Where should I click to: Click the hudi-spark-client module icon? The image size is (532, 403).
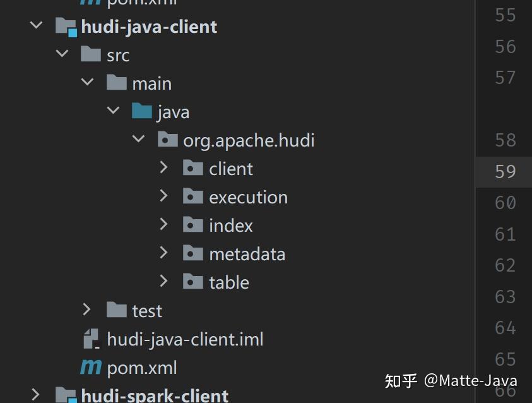[66, 395]
